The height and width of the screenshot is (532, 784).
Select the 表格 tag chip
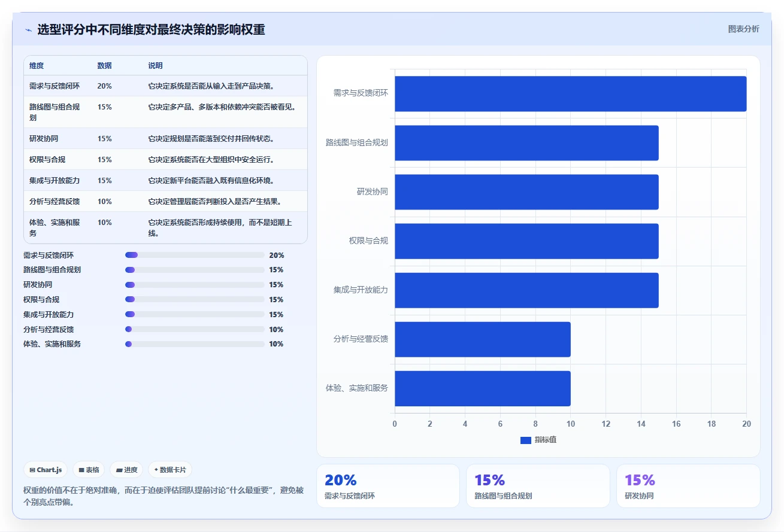(x=89, y=470)
